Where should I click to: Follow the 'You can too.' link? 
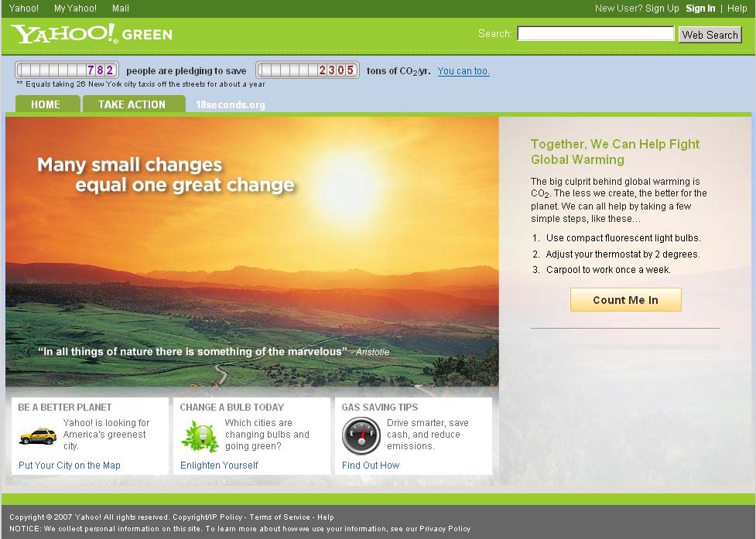tap(464, 71)
